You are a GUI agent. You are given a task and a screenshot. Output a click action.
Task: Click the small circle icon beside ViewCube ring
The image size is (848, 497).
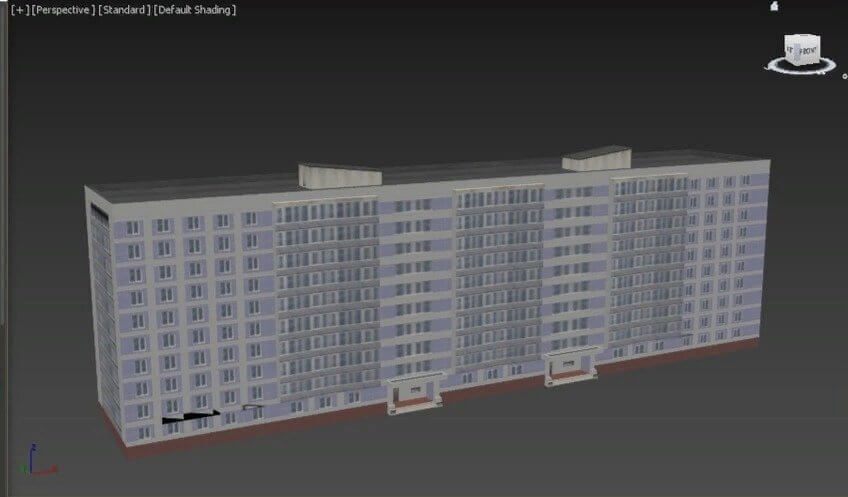click(844, 76)
